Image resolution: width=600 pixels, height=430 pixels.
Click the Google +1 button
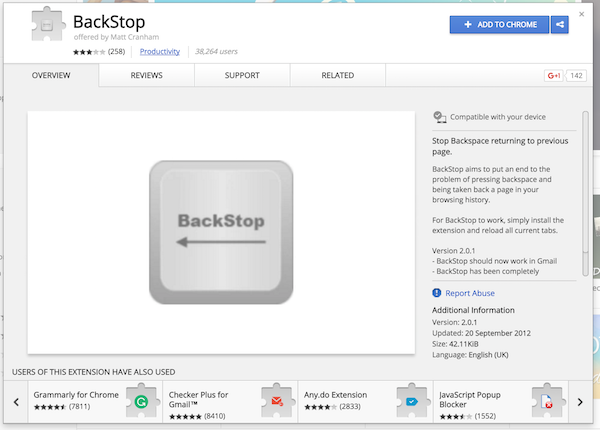click(x=553, y=75)
